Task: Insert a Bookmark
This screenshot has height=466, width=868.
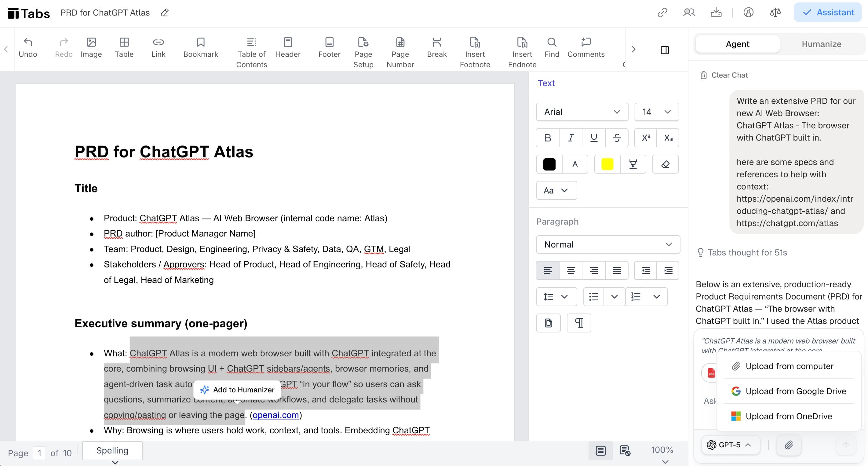Action: 200,47
